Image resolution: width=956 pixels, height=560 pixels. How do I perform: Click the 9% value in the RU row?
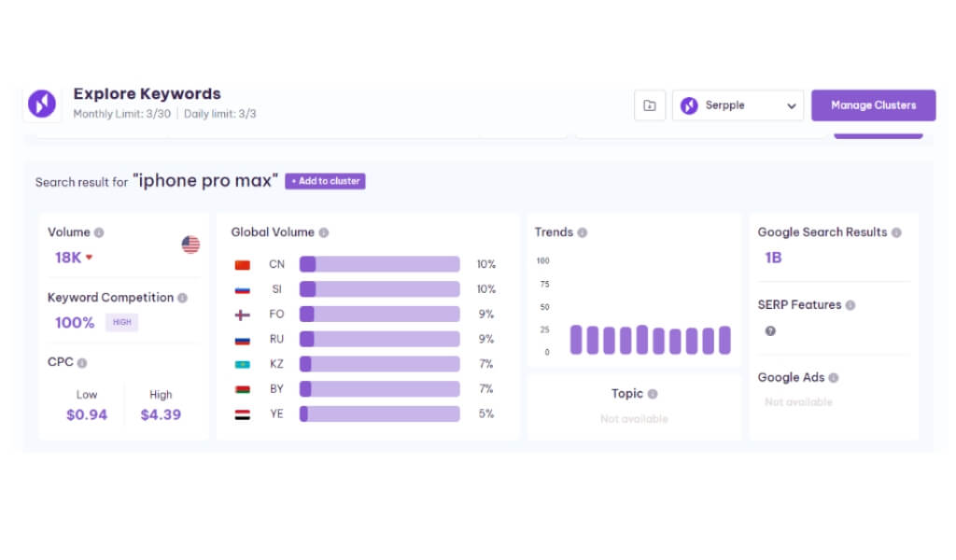(x=485, y=339)
